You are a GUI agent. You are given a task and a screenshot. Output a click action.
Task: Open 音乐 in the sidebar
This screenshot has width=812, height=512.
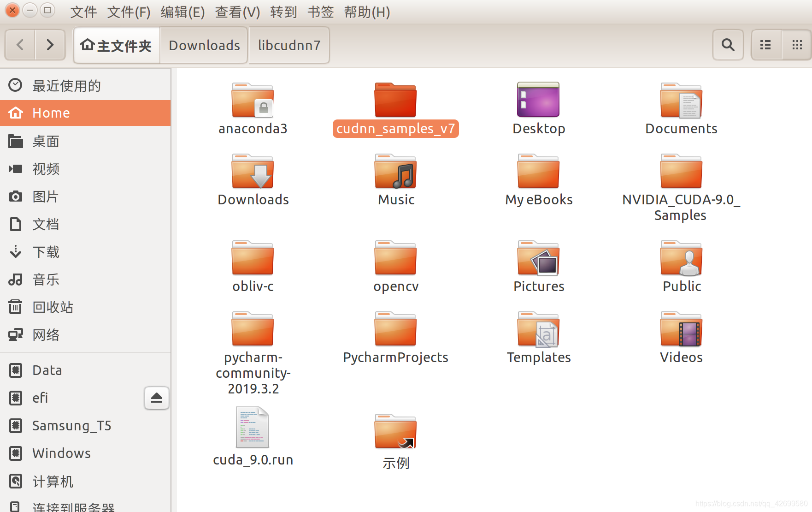tap(85, 280)
